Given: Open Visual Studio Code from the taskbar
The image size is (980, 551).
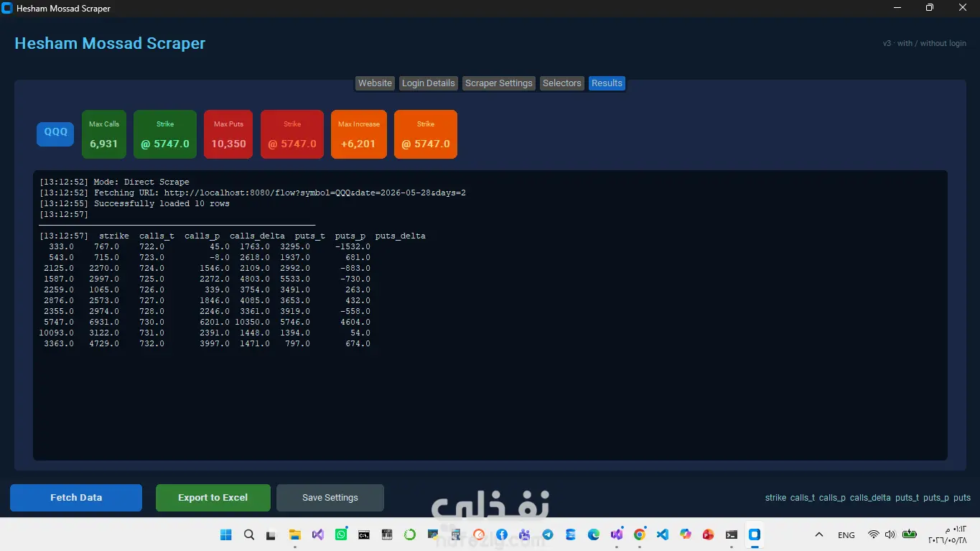Looking at the screenshot, I should [x=663, y=534].
